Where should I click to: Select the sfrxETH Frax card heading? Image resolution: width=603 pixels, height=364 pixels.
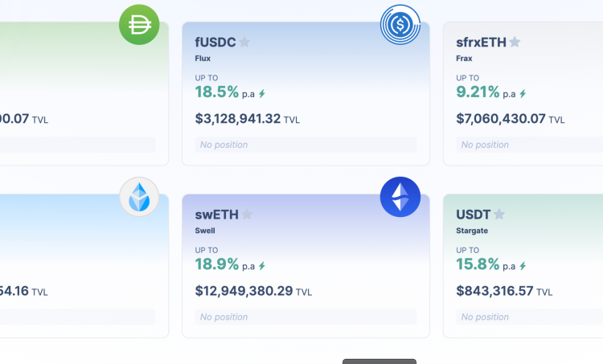[481, 43]
